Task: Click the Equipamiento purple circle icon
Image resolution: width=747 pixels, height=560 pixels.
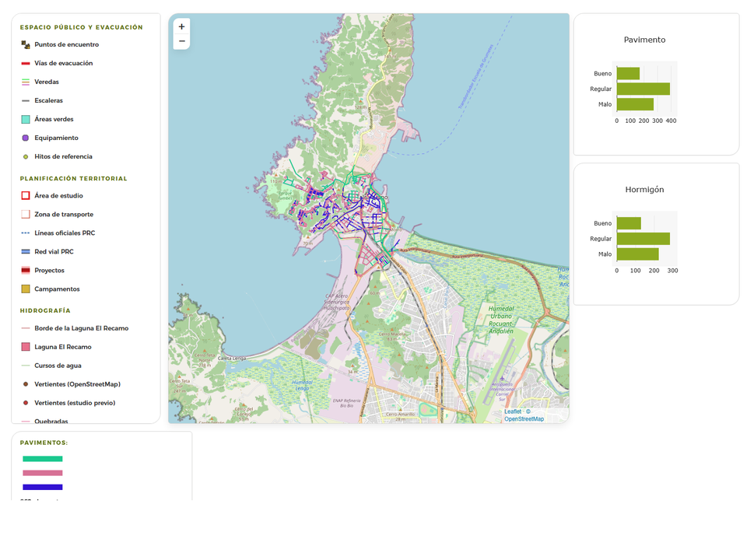Action: pyautogui.click(x=26, y=138)
